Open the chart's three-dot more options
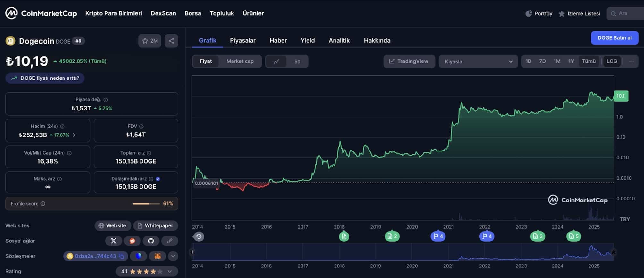This screenshot has width=644, height=278. pyautogui.click(x=631, y=61)
